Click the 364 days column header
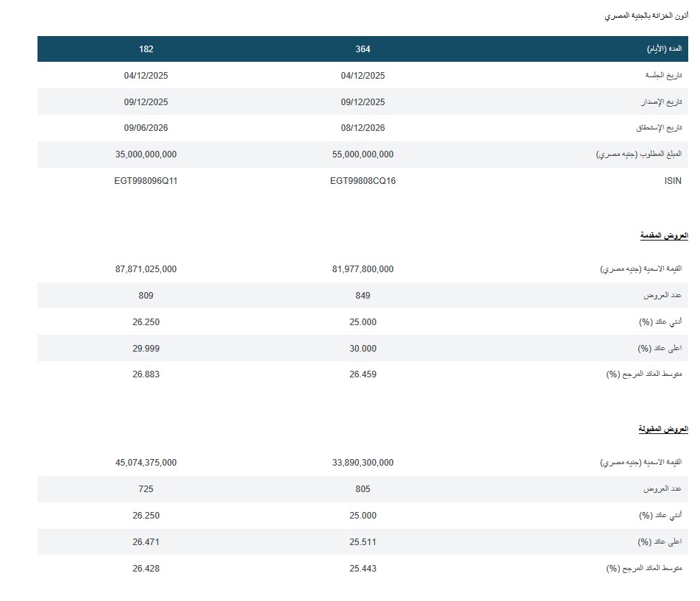The image size is (700, 601). 362,49
